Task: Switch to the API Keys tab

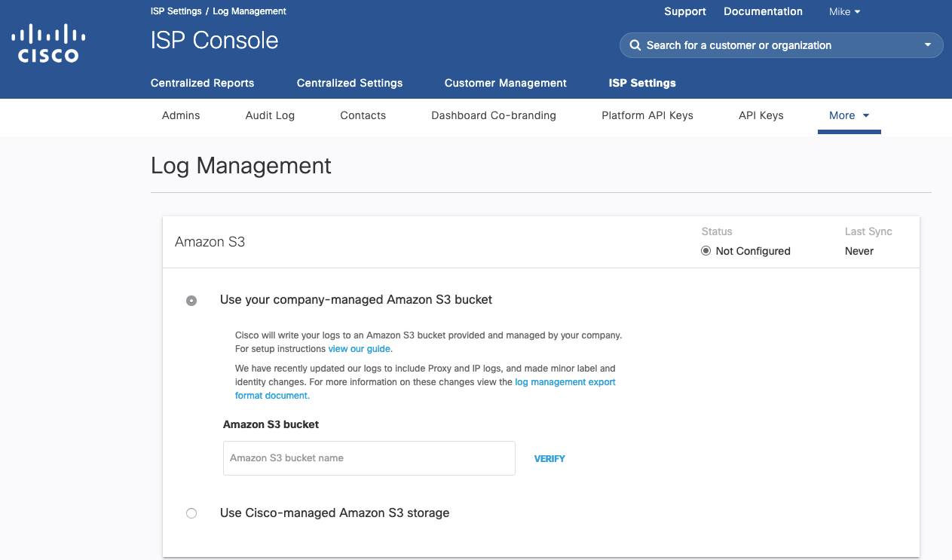Action: 761,115
